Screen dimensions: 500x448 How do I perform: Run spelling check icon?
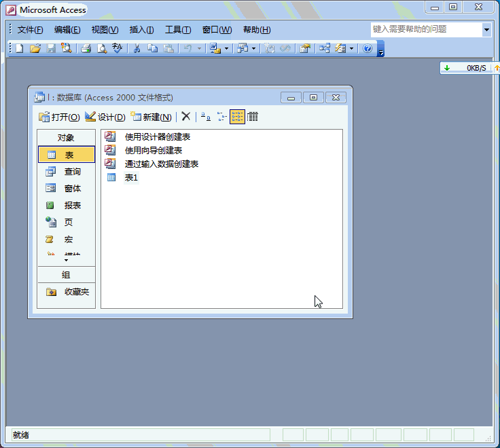coord(117,48)
